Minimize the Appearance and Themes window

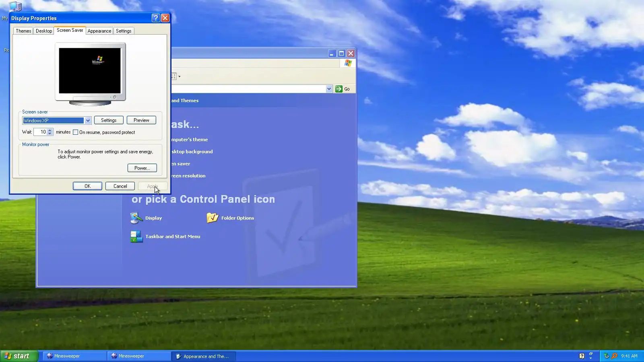click(332, 53)
